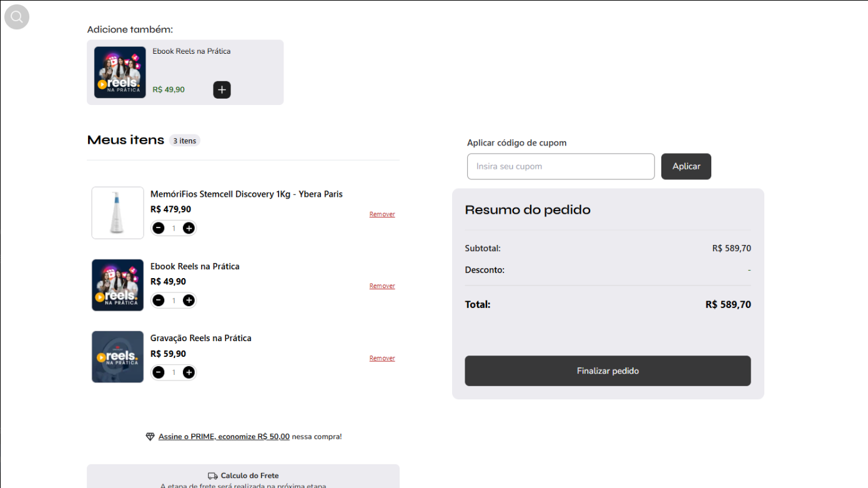Click MemóriFios Stemcell Discovery 1Kg product title

point(247,194)
